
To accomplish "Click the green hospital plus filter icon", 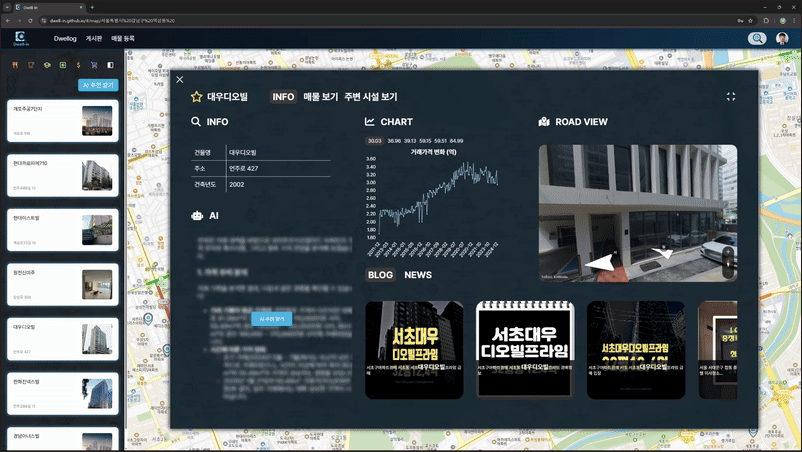I will point(63,65).
